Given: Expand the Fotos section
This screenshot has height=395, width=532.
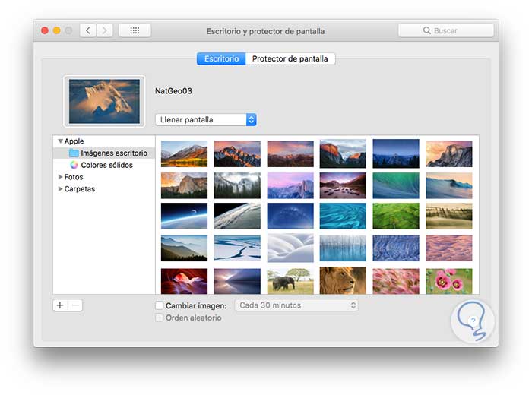Looking at the screenshot, I should point(60,177).
